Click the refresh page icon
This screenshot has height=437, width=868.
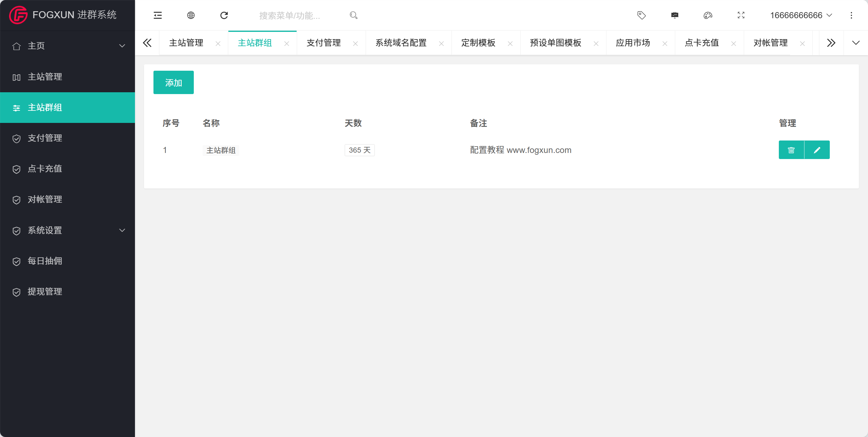(x=224, y=15)
